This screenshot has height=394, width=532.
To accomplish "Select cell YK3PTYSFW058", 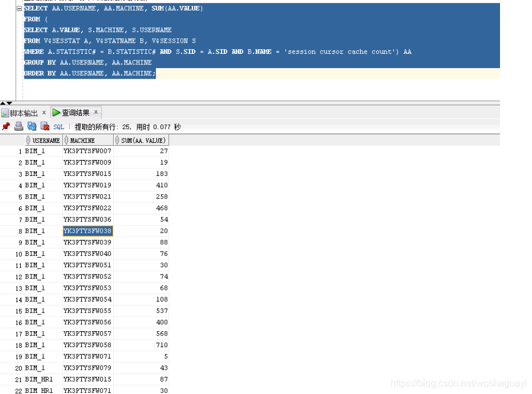I will coord(88,345).
